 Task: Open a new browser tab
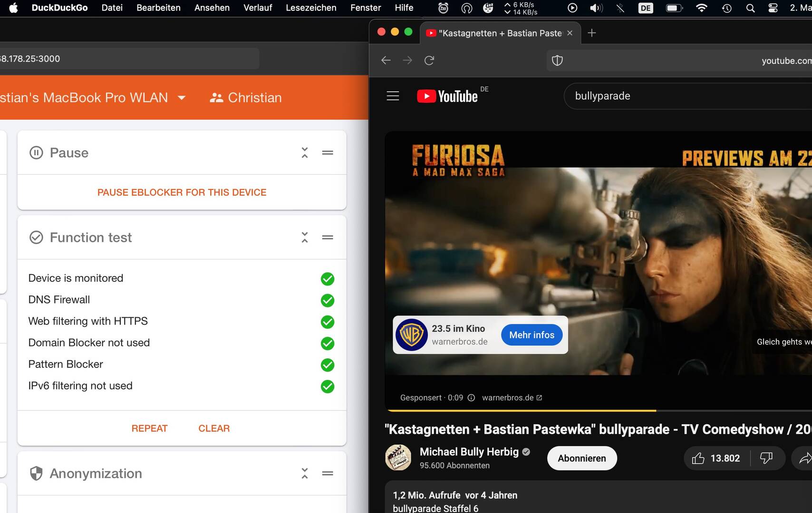click(x=592, y=33)
